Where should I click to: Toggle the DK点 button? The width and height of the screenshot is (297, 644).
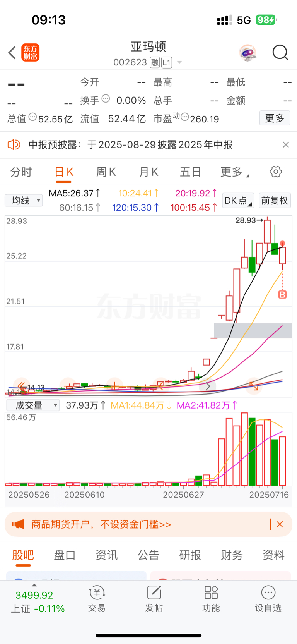(238, 201)
